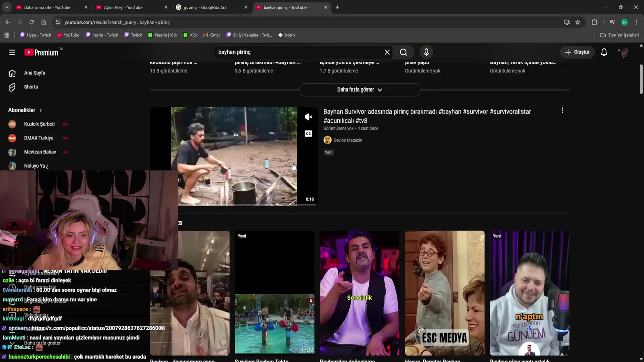Open the nesrin - Twitch bookmark
Viewport: 644px width, 362px height.
pyautogui.click(x=102, y=35)
